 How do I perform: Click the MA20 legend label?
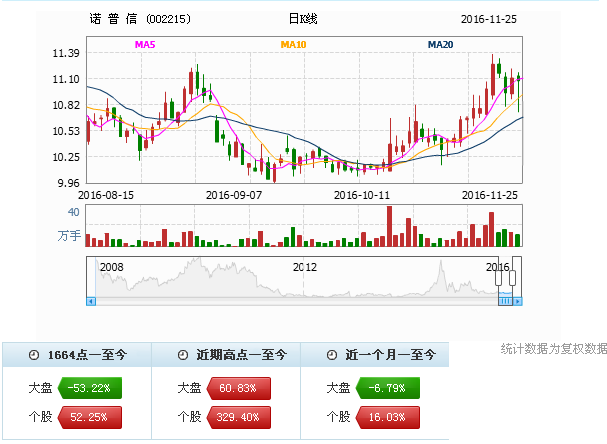440,45
